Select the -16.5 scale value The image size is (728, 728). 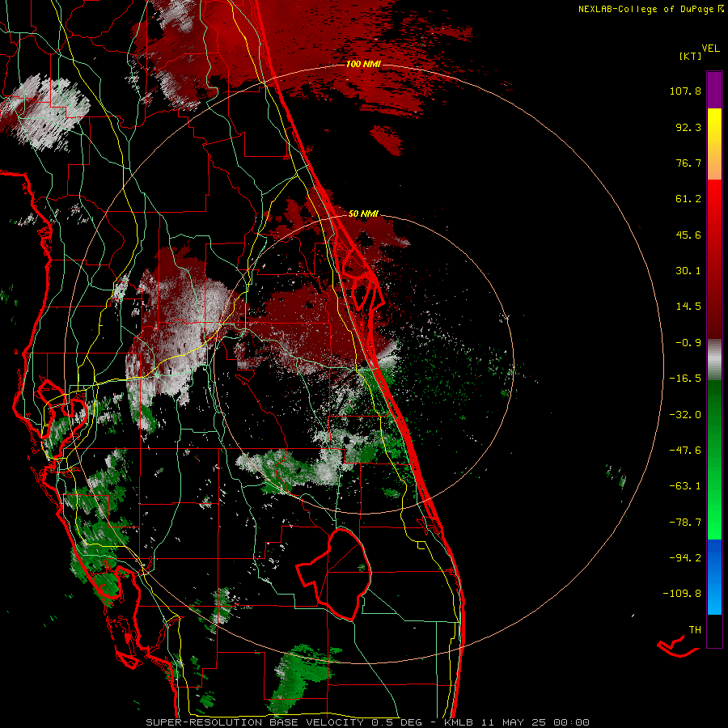point(685,379)
